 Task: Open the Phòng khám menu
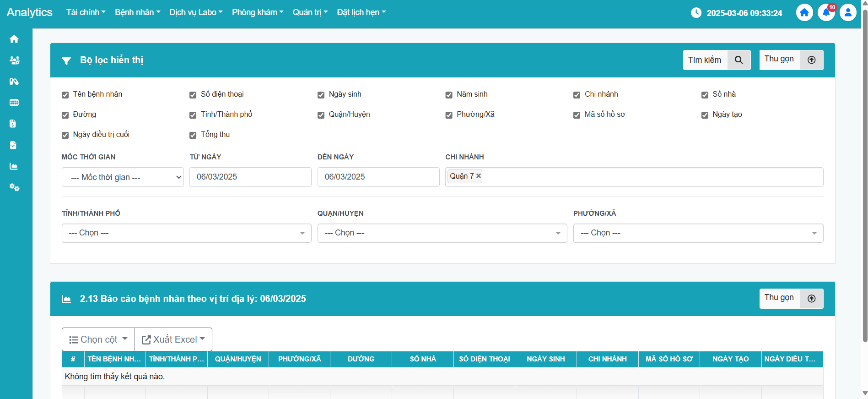[258, 12]
